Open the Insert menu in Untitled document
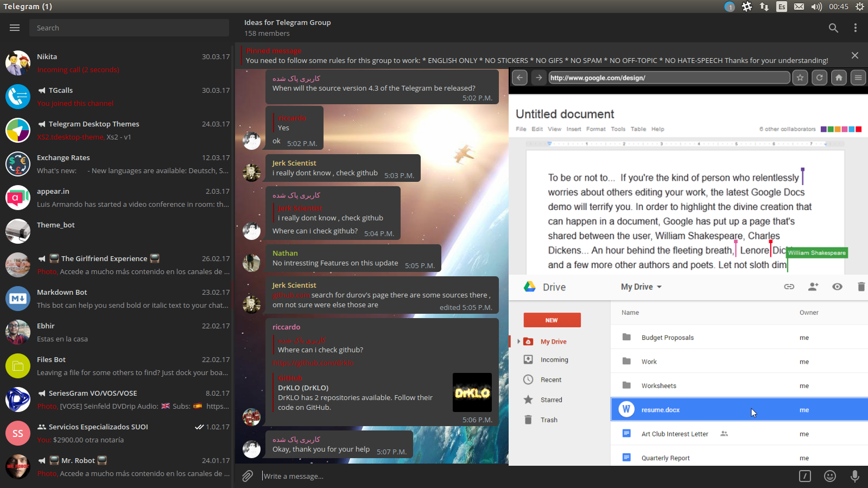Viewport: 868px width, 488px height. tap(574, 129)
